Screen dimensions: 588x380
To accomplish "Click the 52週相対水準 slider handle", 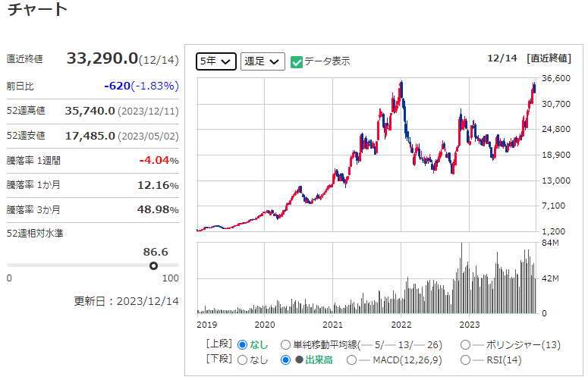I will click(x=154, y=265).
